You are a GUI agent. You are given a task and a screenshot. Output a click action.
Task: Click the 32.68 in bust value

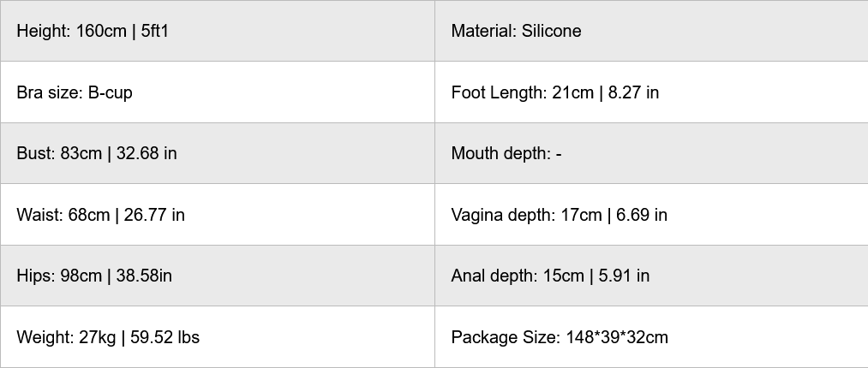(x=147, y=153)
